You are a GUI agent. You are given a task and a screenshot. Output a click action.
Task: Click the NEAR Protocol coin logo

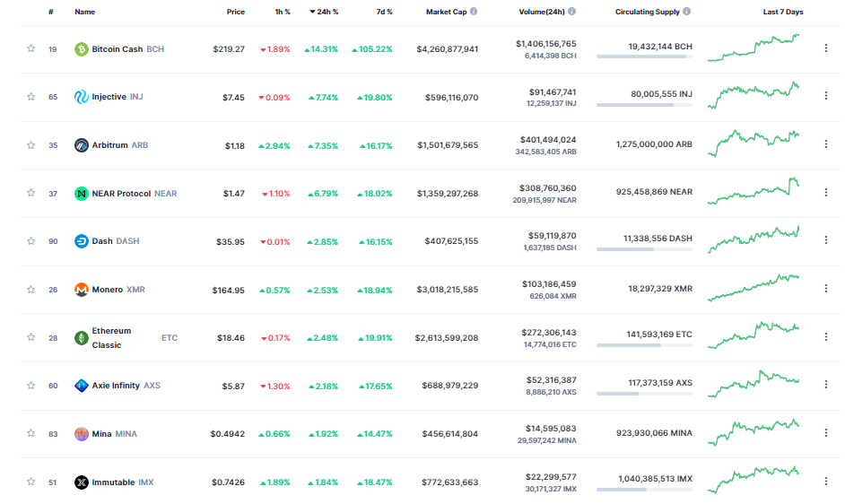point(82,194)
